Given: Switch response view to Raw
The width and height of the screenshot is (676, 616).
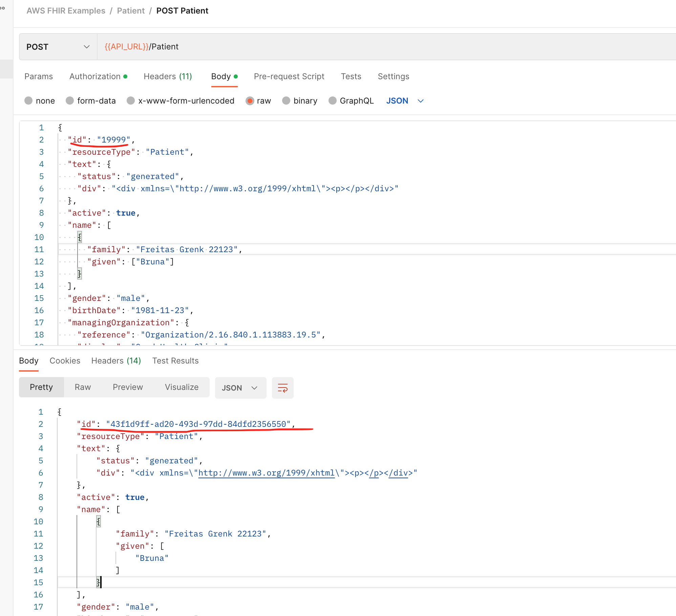Looking at the screenshot, I should tap(82, 387).
